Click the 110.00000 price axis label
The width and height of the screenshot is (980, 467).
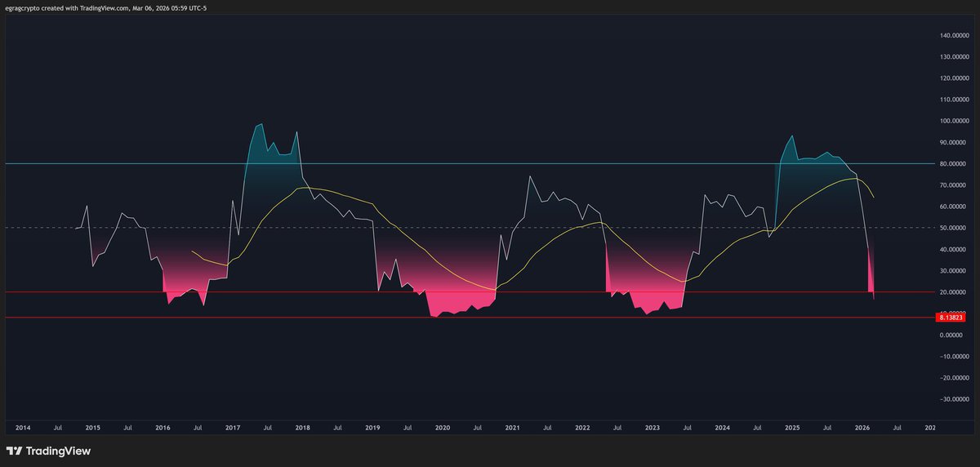(x=953, y=100)
